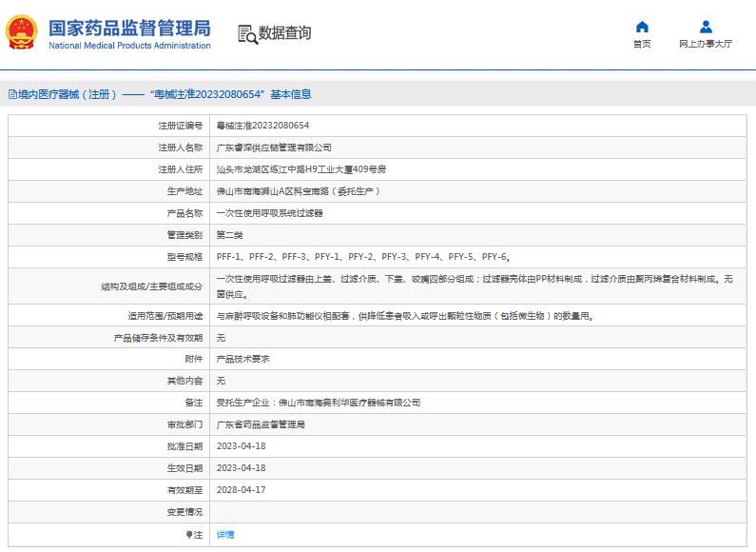Click the 其他内容 row label
756x552 pixels.
coord(184,381)
